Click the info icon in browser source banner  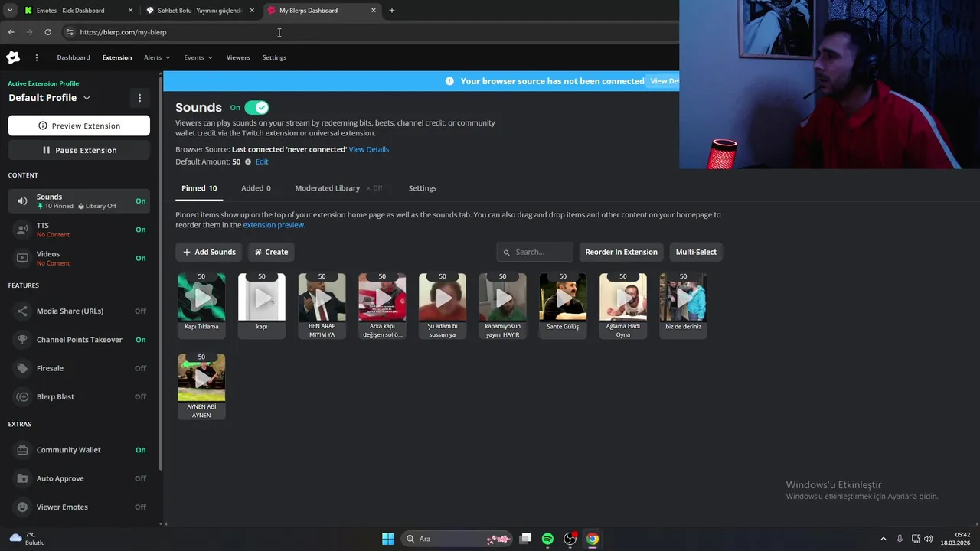[449, 81]
